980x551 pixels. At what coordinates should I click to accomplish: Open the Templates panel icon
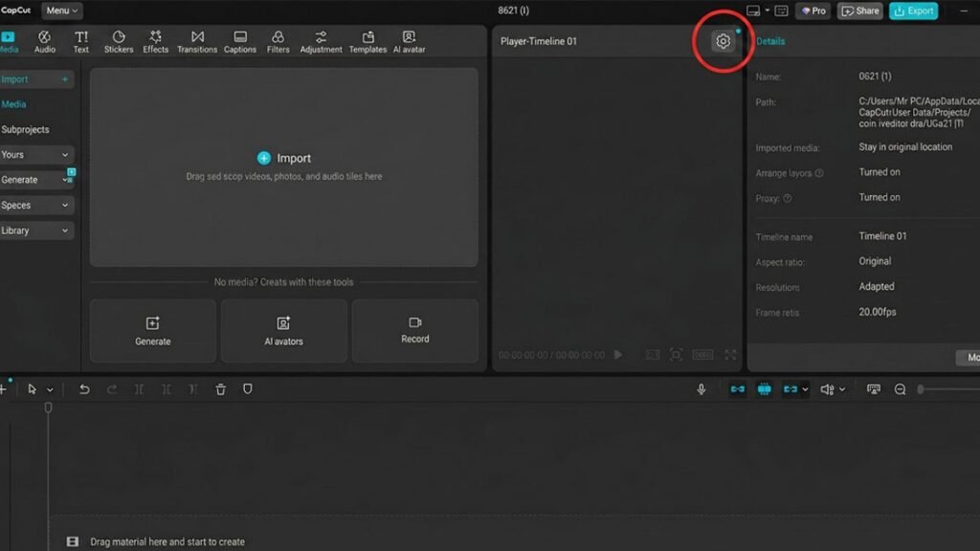[x=367, y=41]
